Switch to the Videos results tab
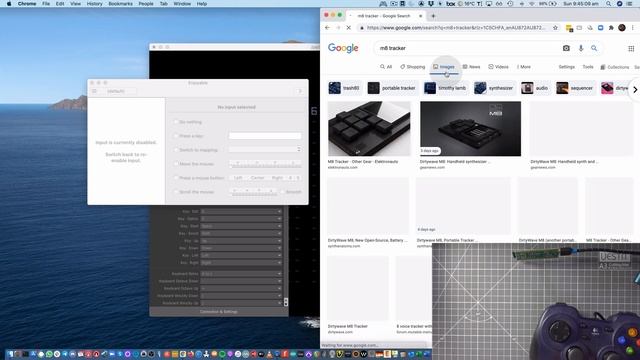The height and width of the screenshot is (360, 640). [x=498, y=67]
